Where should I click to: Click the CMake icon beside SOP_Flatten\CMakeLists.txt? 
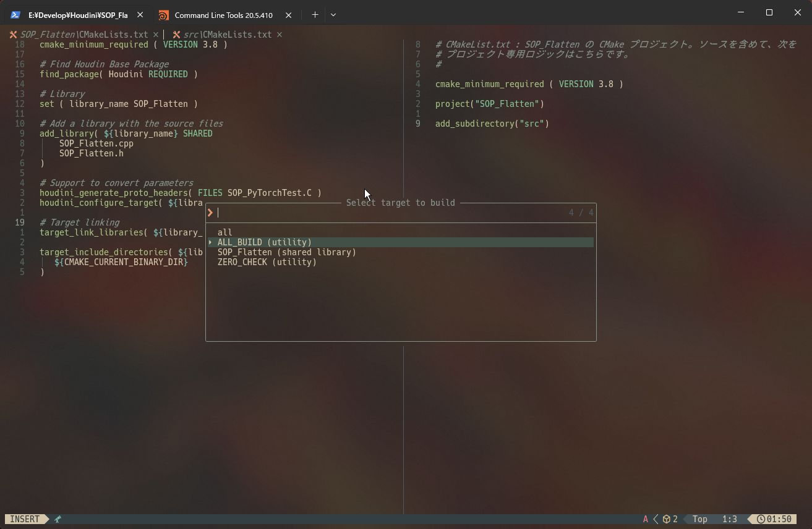point(12,35)
